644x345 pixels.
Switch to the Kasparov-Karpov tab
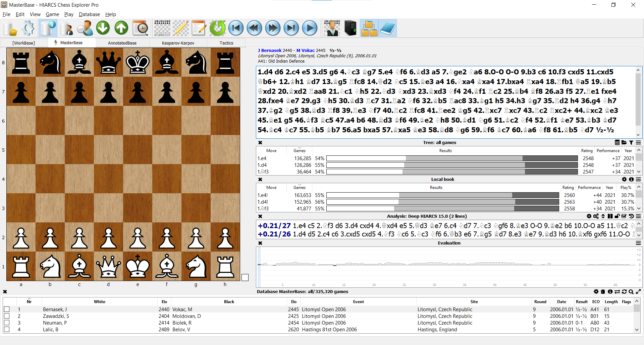[178, 43]
